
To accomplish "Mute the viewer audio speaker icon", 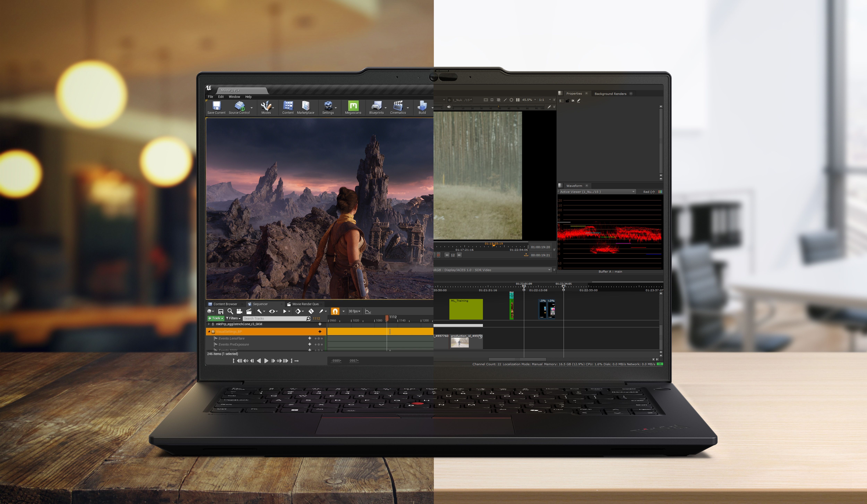I will [449, 107].
